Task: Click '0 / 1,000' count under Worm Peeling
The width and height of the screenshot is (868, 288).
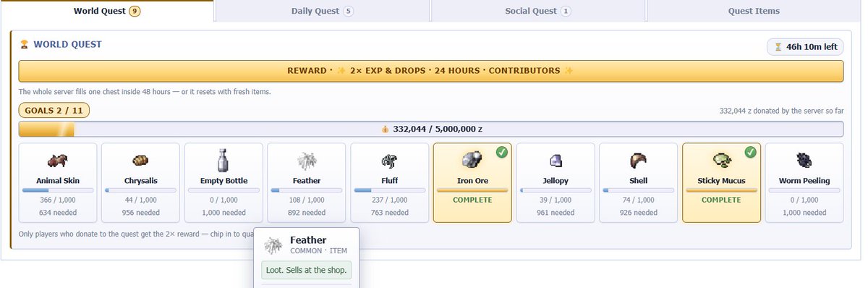Action: 804,200
